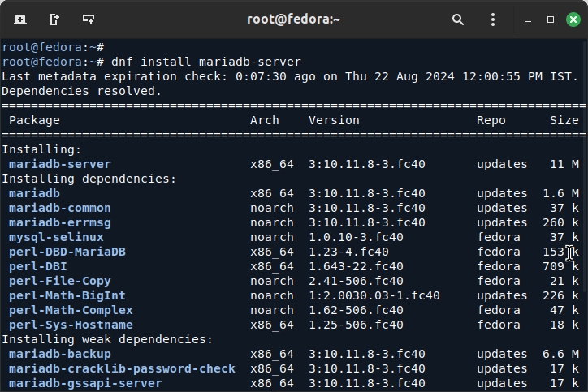
Task: Click version 1.23-4.fc40 of perl-DBD-MariaDB
Action: pyautogui.click(x=348, y=252)
